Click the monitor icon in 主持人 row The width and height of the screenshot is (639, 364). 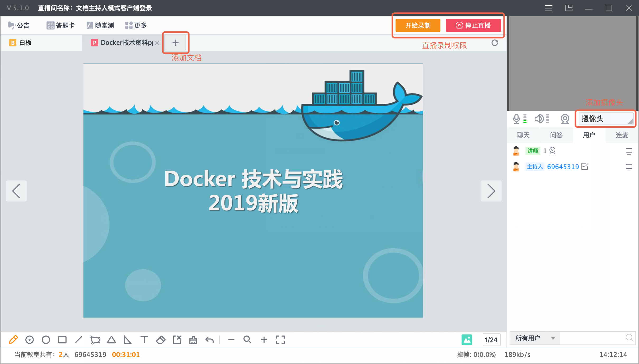pos(629,167)
